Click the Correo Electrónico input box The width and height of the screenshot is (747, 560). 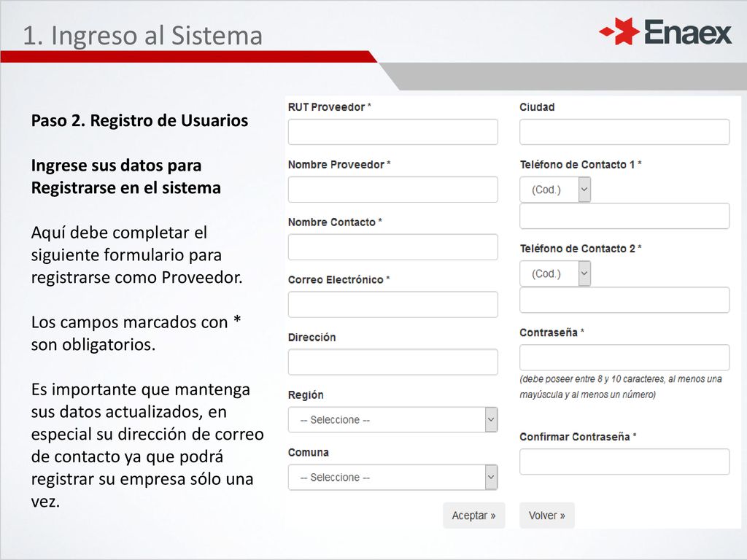(x=392, y=304)
